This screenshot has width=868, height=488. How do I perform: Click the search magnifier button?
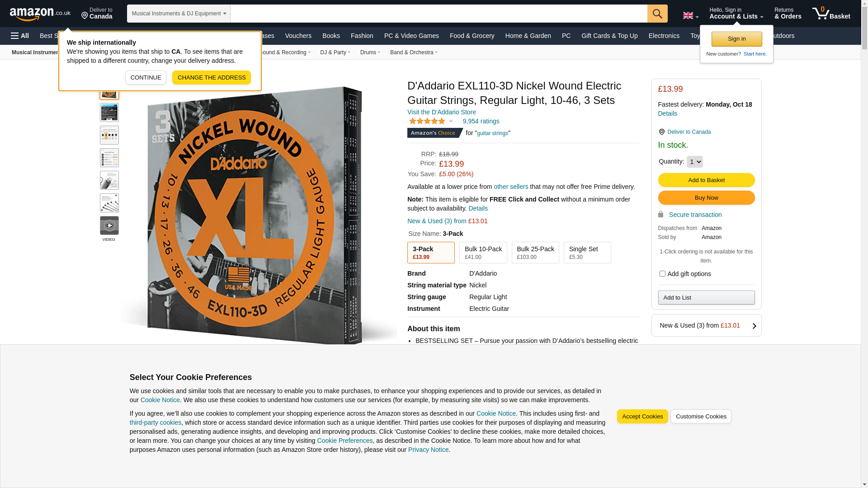(657, 14)
